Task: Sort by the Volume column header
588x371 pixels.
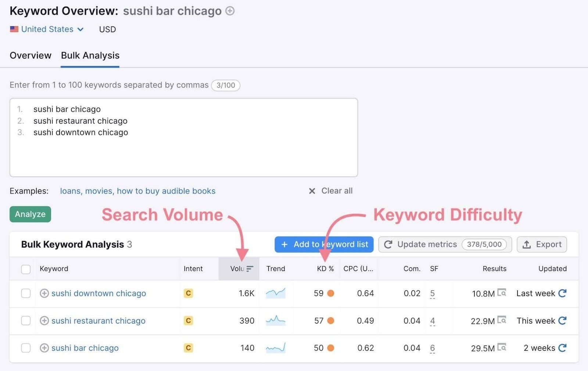Action: tap(239, 269)
